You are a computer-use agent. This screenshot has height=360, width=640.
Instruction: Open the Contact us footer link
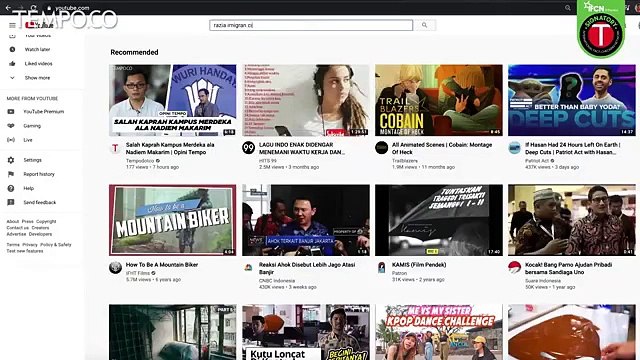coord(18,228)
